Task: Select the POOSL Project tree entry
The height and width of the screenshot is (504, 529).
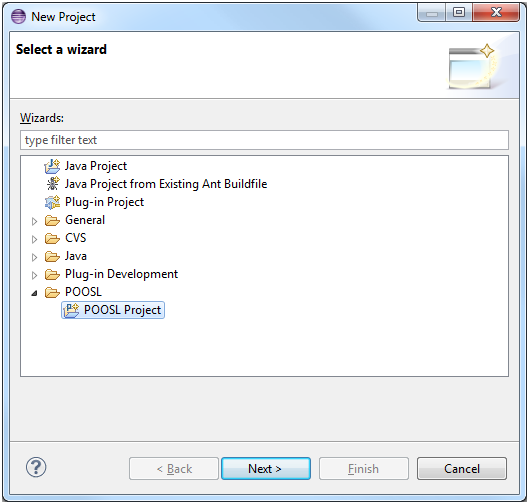Action: point(113,310)
